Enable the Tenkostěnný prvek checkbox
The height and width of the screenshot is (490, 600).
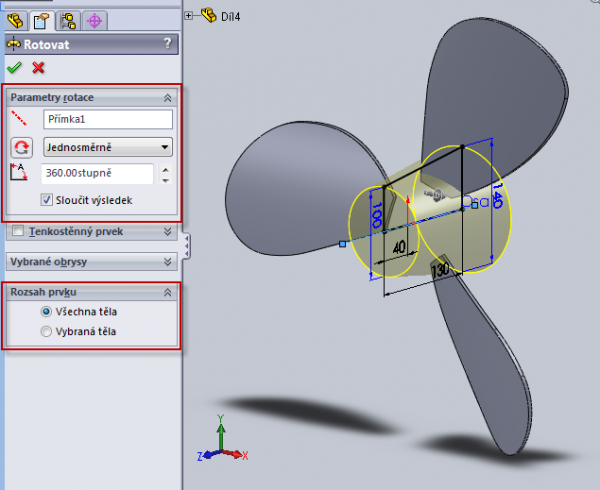click(18, 231)
